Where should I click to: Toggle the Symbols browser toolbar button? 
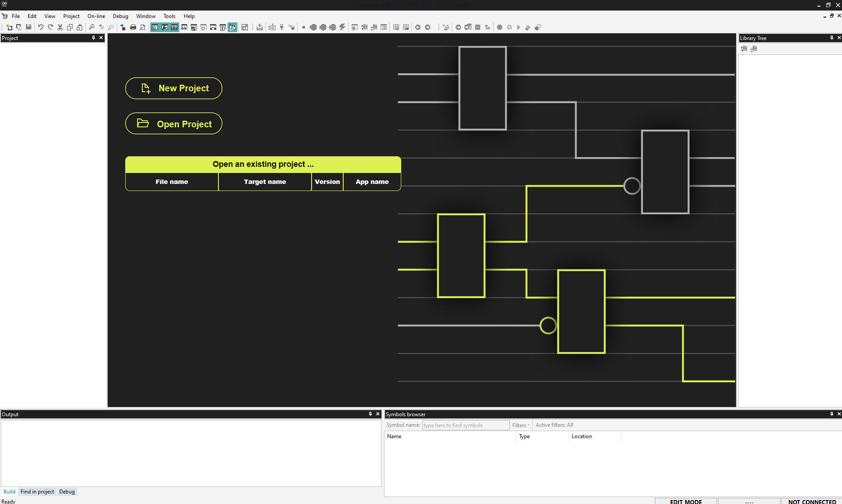pyautogui.click(x=232, y=27)
